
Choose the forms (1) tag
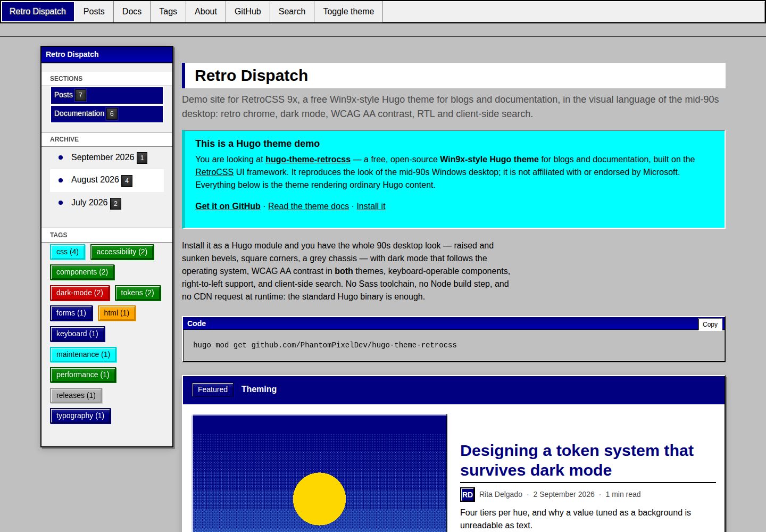[71, 313]
